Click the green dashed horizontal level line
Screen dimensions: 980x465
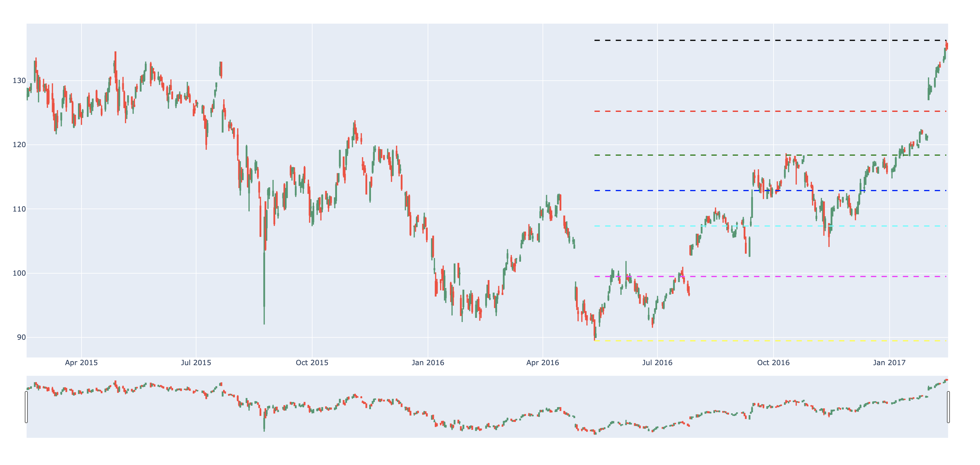pos(770,155)
